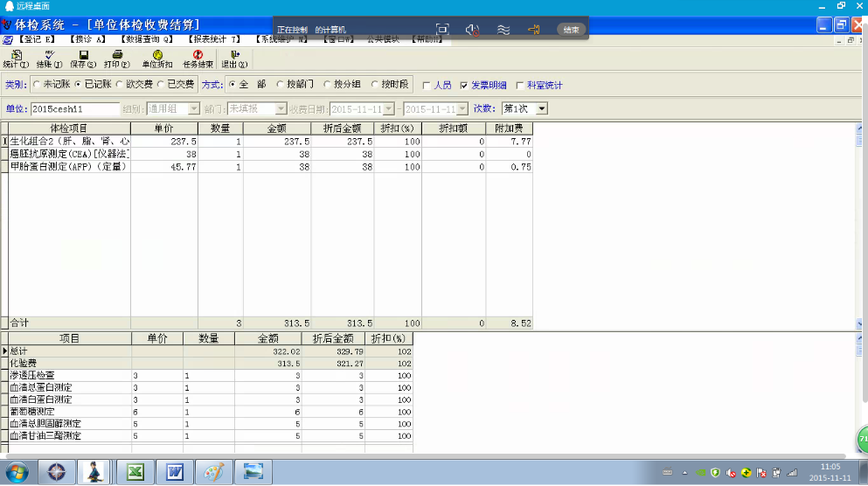868x486 pixels.
Task: Select the 已记账 radio button
Action: 78,84
